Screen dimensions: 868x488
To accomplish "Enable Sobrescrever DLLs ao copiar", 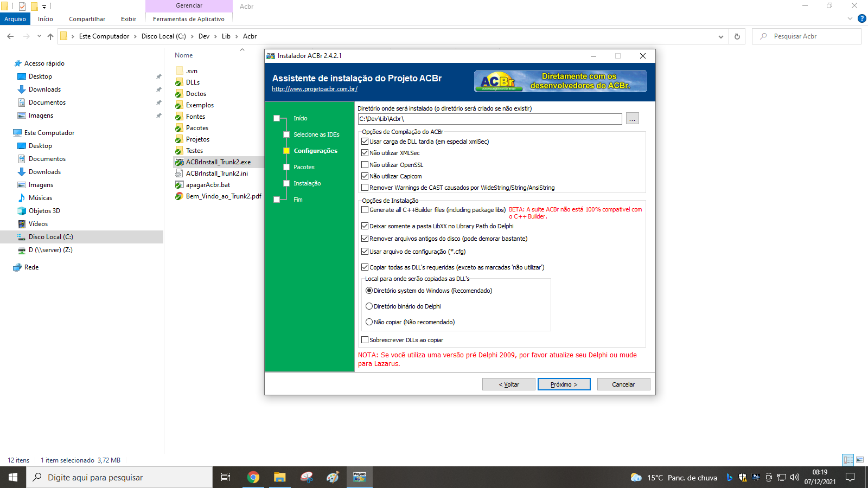I will click(365, 340).
